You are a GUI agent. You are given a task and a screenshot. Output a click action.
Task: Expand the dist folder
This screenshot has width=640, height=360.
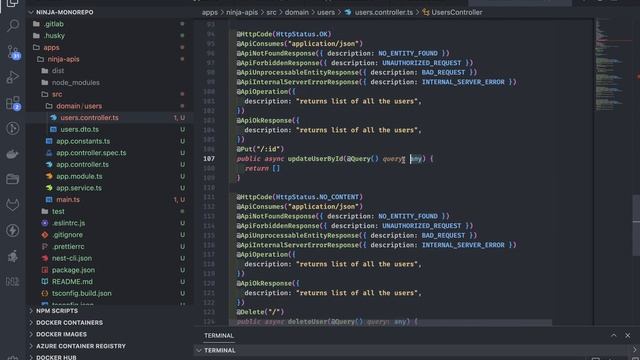coord(58,71)
